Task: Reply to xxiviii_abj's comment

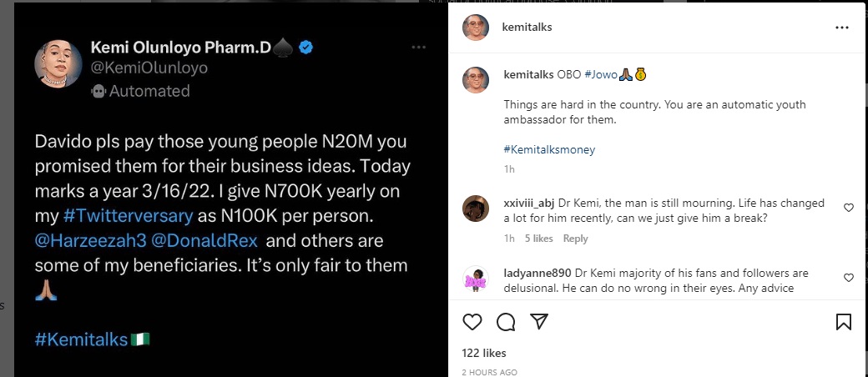Action: [x=575, y=239]
